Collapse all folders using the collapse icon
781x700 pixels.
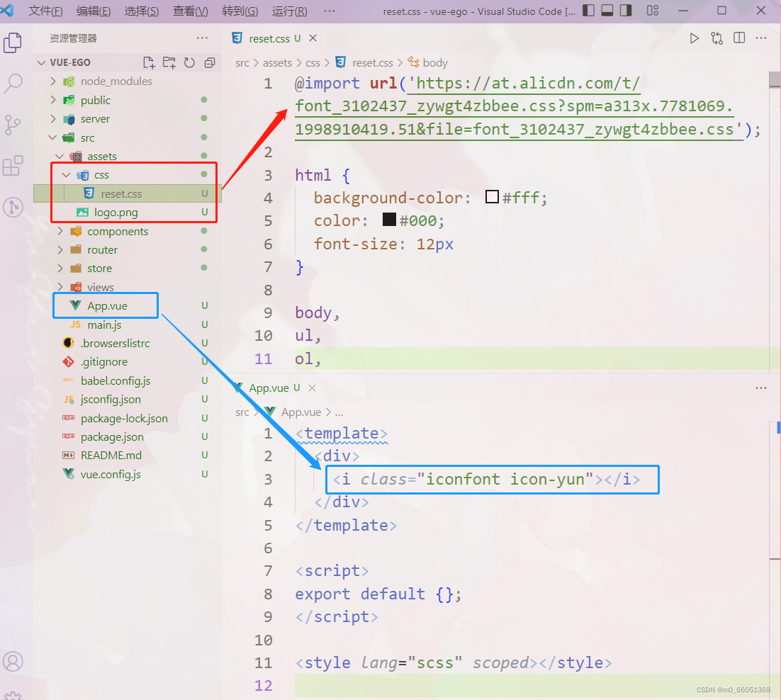coord(208,62)
